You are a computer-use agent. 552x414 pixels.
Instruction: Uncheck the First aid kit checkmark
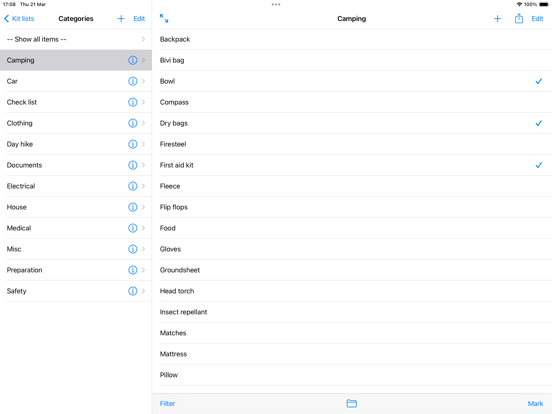point(538,165)
